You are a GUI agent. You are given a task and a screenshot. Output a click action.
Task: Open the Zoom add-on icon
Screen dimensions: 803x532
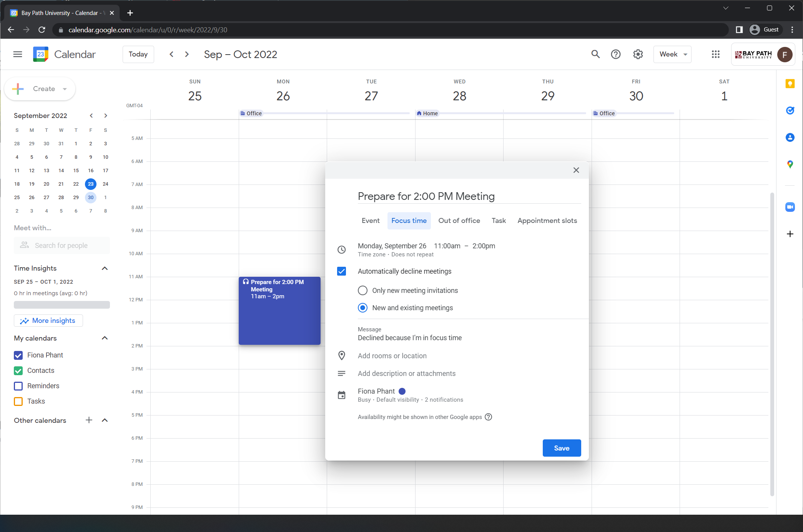pyautogui.click(x=790, y=207)
